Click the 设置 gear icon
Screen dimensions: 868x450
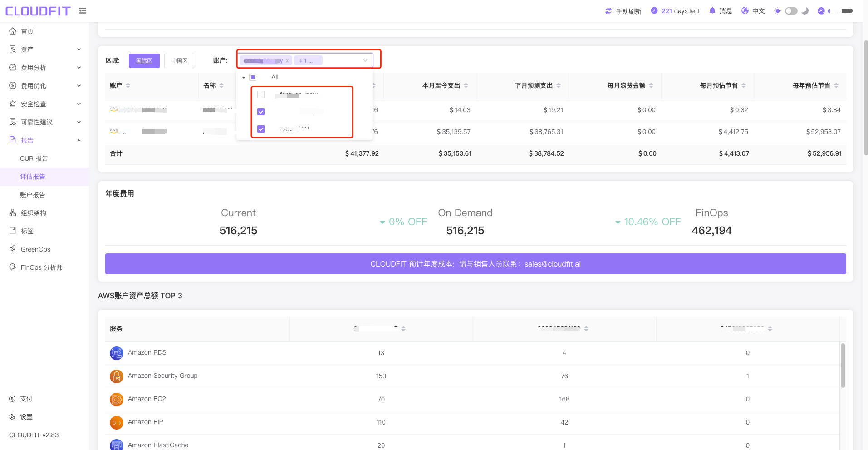(x=12, y=417)
